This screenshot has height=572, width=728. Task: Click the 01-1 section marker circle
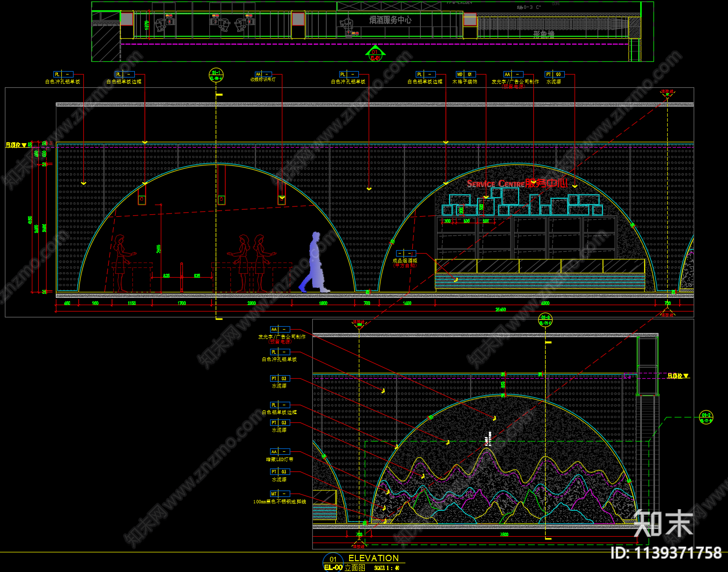click(216, 75)
